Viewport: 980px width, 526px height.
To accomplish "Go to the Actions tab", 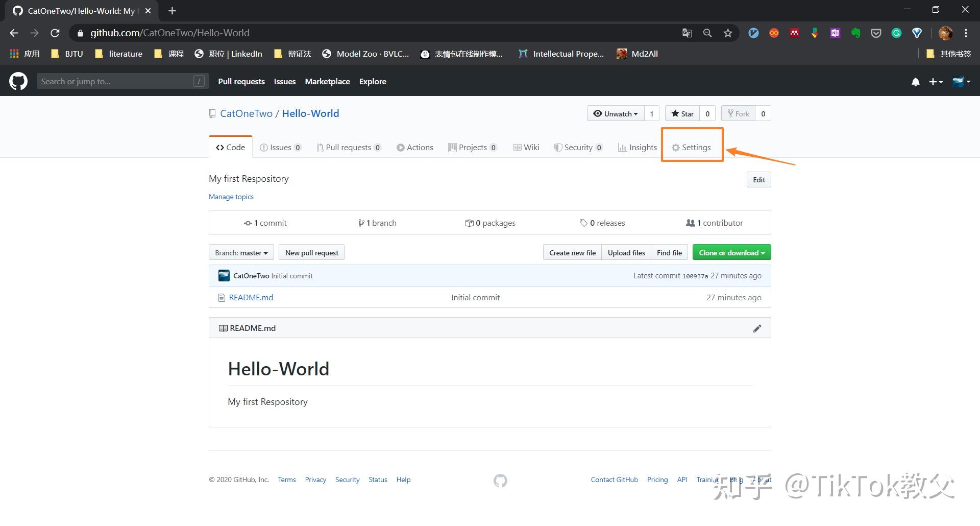I will 414,148.
